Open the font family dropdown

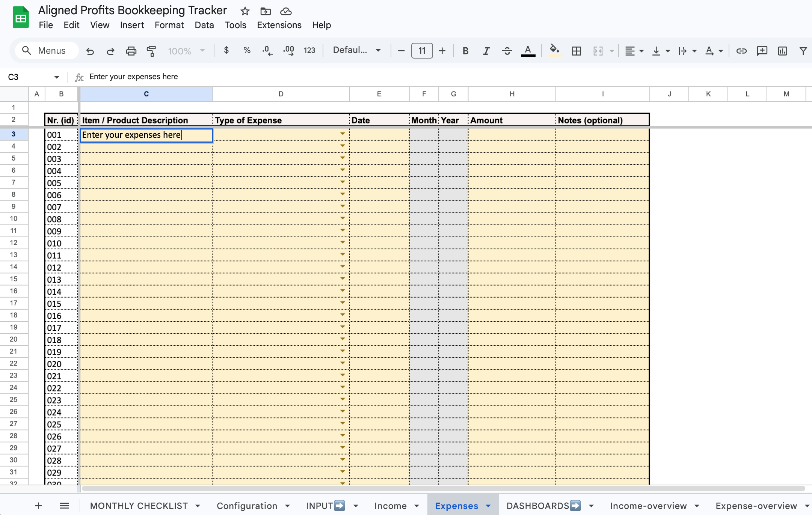coord(356,50)
